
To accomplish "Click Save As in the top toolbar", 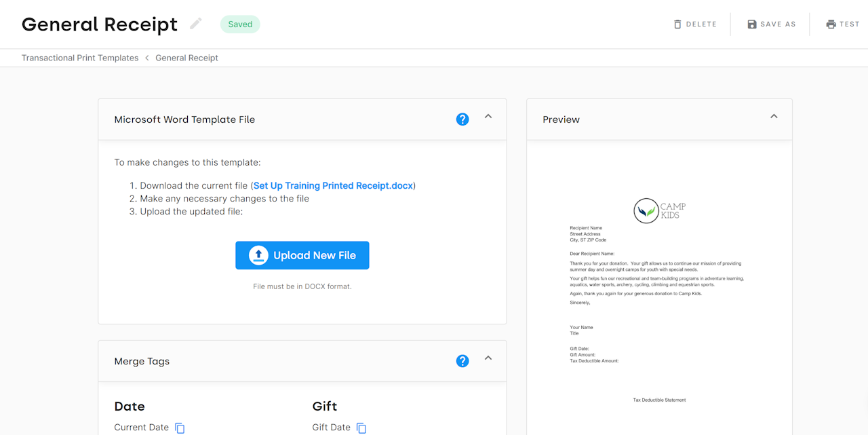I will coord(771,24).
